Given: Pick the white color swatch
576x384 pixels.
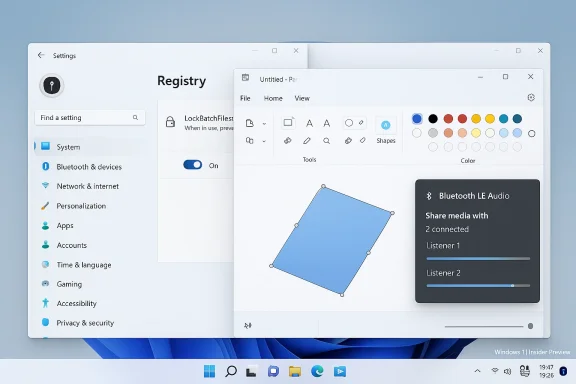Looking at the screenshot, I should (417, 133).
